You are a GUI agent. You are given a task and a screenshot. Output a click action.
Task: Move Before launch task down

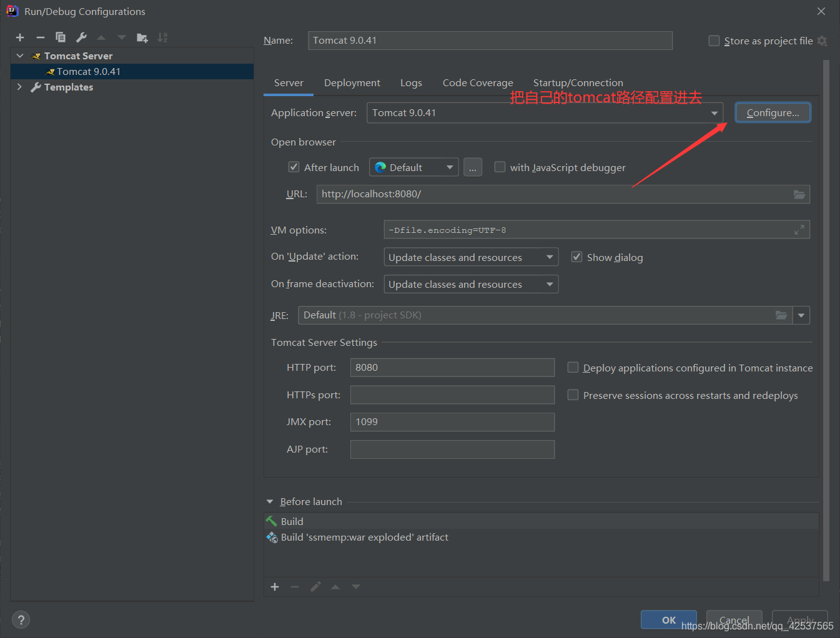356,587
